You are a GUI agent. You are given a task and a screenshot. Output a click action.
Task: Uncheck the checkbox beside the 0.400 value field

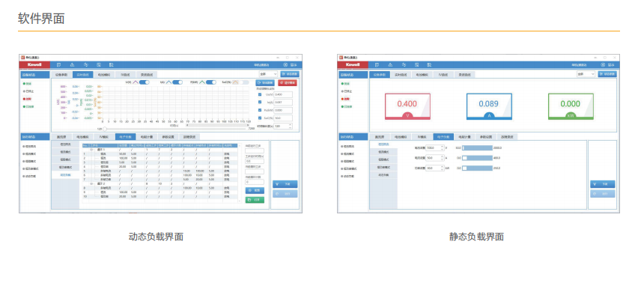259,94
